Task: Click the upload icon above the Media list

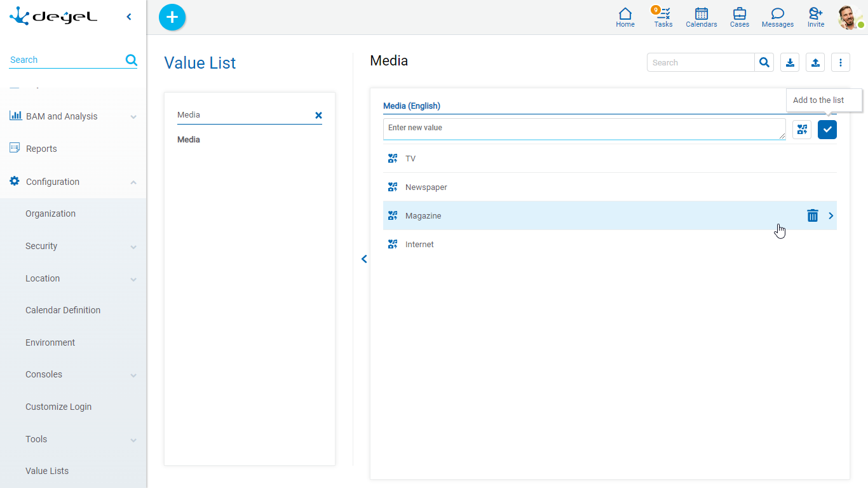Action: point(815,62)
